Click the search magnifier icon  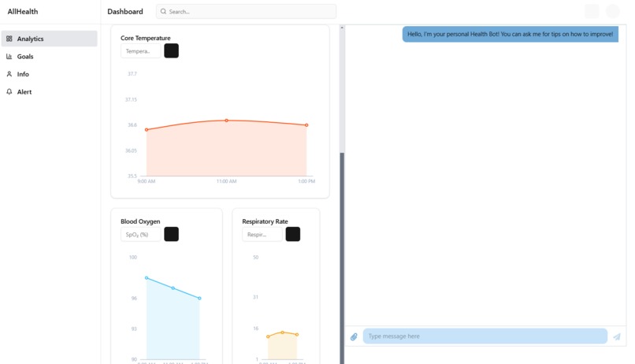tap(163, 12)
